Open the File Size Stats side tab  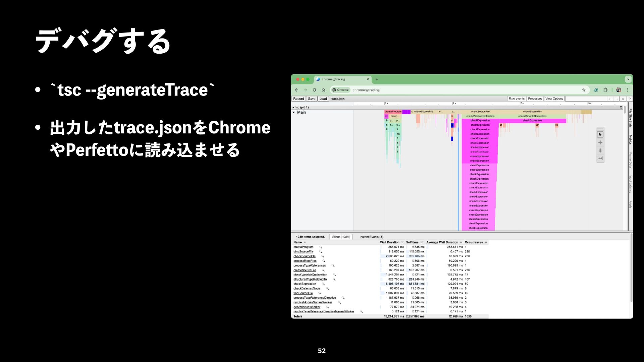point(630,118)
